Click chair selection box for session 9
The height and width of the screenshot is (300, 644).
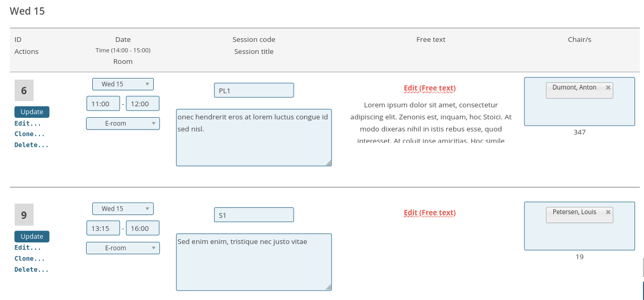coord(579,236)
